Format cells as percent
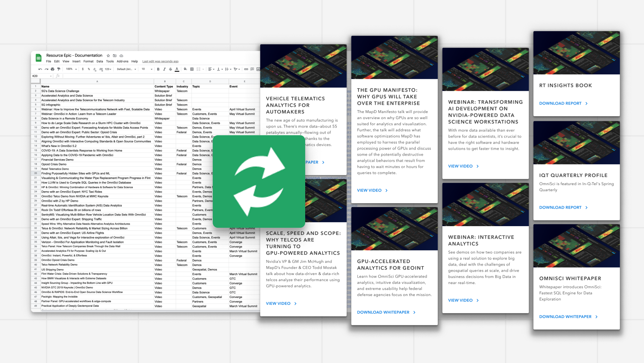 pyautogui.click(x=89, y=69)
